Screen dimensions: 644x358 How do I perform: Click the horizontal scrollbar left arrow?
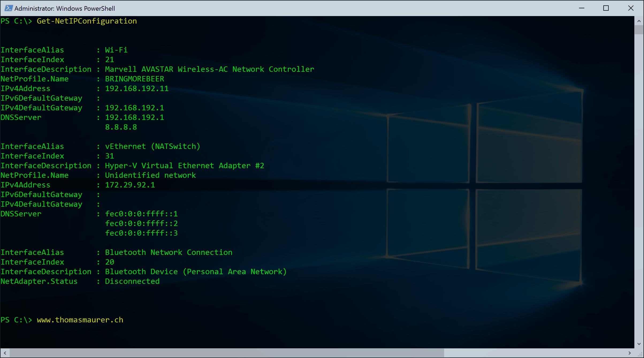pyautogui.click(x=5, y=353)
